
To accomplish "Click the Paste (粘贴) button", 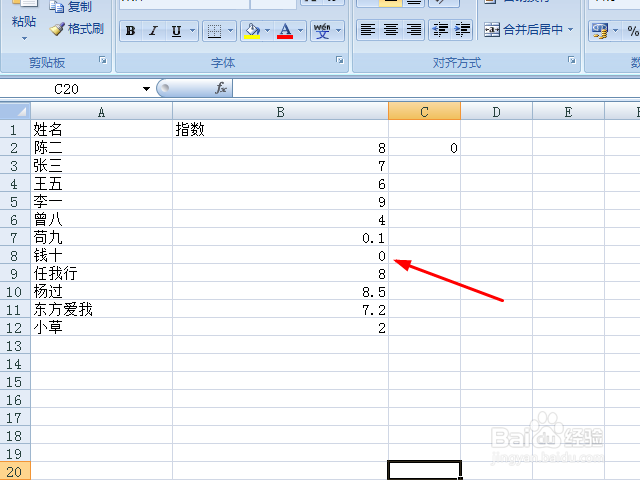I will [x=24, y=21].
